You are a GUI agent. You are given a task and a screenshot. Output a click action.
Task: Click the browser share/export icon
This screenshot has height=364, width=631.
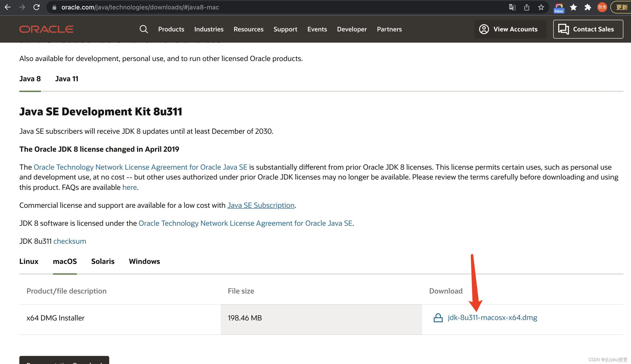coord(526,7)
